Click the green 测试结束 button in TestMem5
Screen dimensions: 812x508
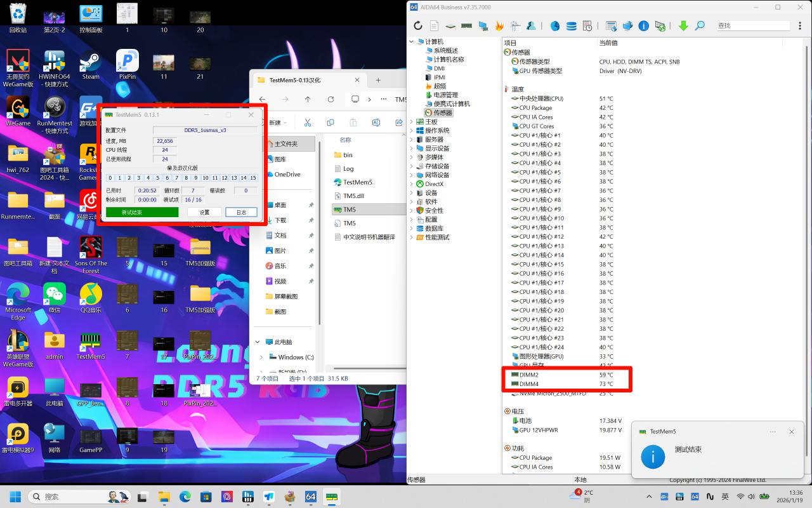pos(142,213)
